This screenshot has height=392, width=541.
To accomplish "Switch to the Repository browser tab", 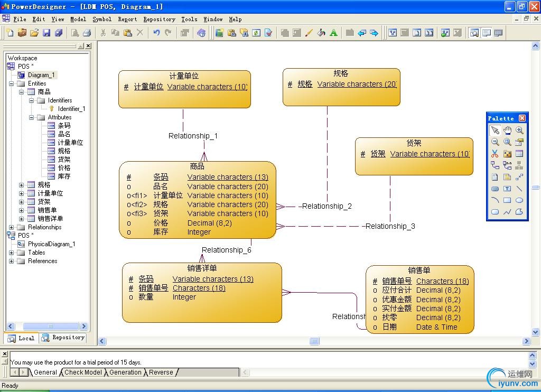I will click(x=63, y=338).
